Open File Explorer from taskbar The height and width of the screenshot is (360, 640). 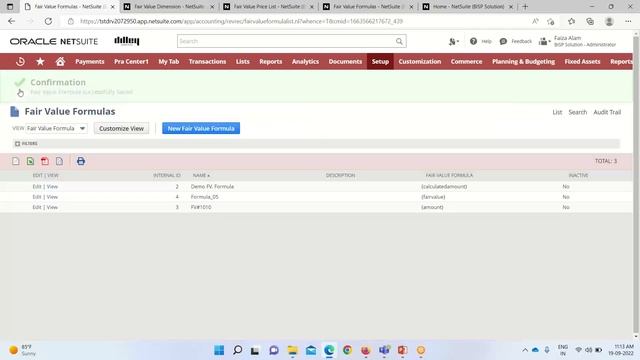pos(293,350)
